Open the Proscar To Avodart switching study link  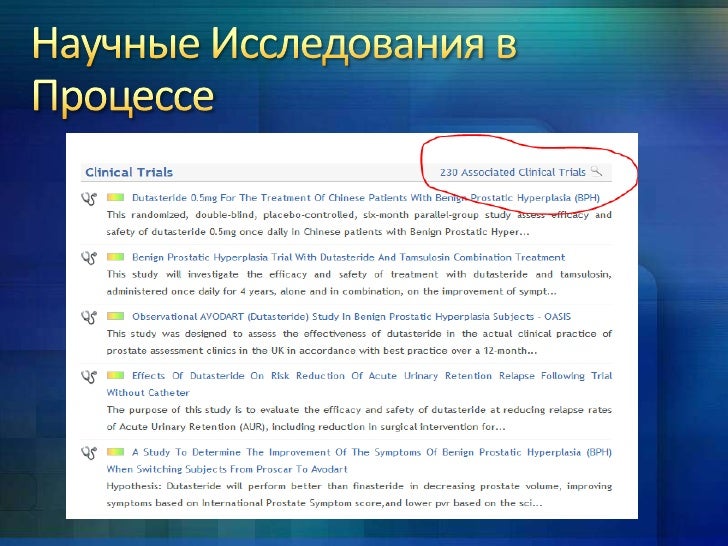(359, 460)
